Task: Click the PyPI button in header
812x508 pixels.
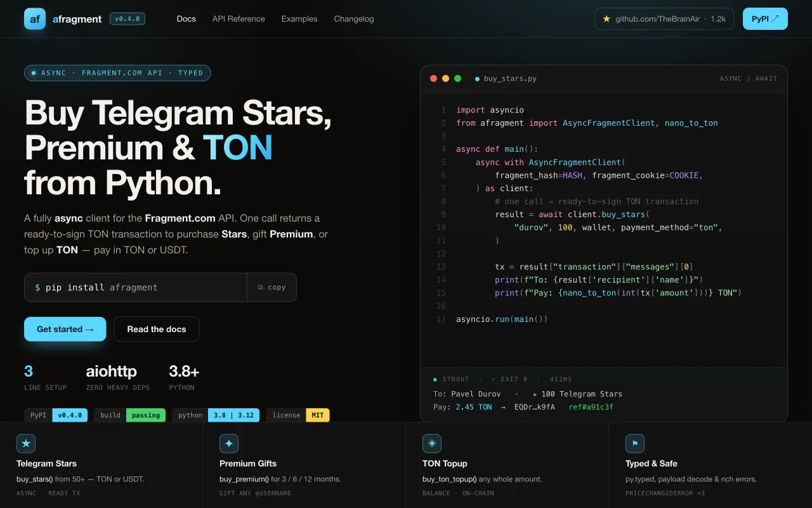Action: [x=765, y=19]
